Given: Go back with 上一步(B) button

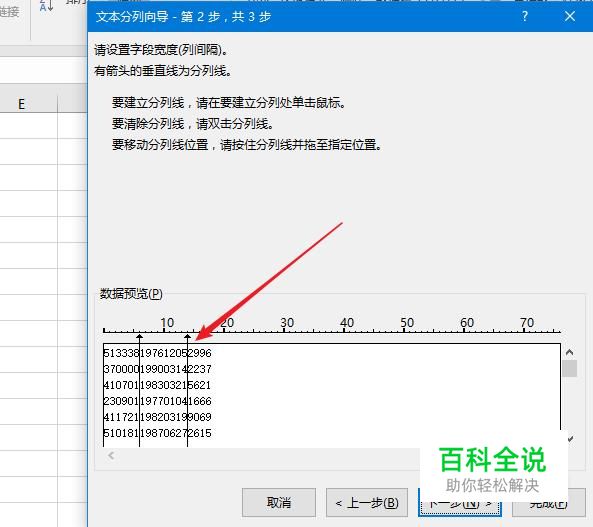Looking at the screenshot, I should pos(367,502).
